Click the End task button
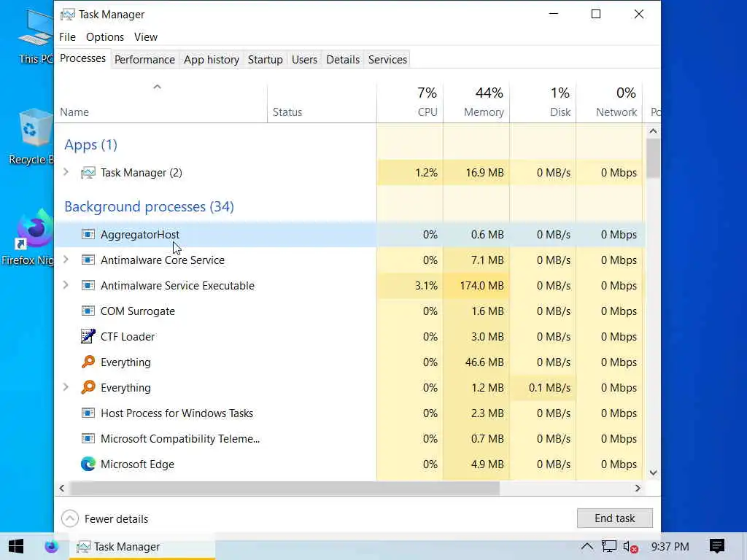The width and height of the screenshot is (747, 560). [x=614, y=518]
